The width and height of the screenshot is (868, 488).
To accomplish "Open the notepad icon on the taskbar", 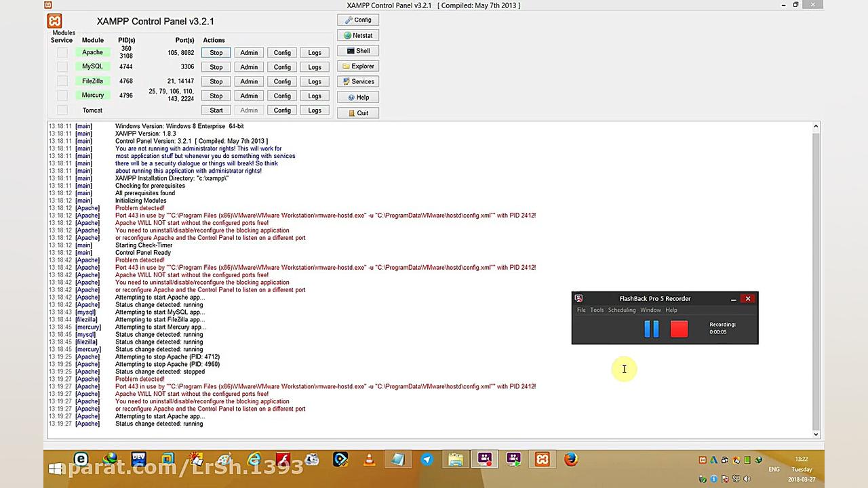I will coord(398,460).
